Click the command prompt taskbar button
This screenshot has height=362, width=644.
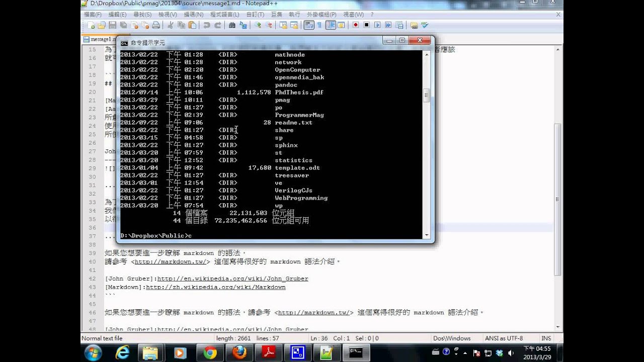[357, 353]
